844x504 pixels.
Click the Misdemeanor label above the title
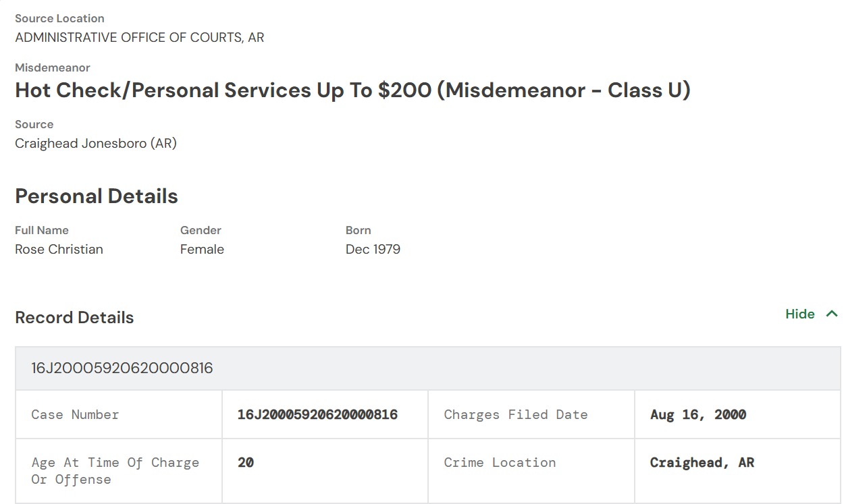click(x=53, y=67)
